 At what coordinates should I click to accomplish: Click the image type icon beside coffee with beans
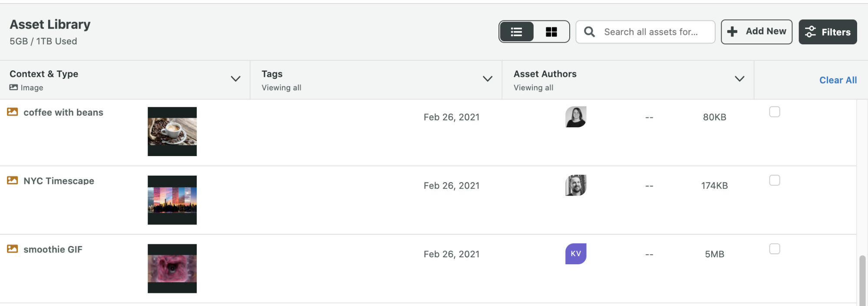13,112
